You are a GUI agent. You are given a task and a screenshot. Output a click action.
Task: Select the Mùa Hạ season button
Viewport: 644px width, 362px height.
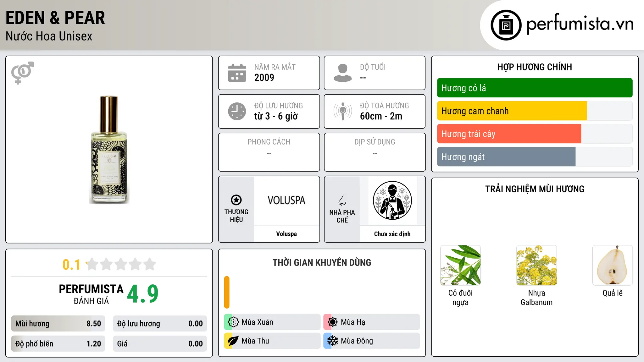tap(372, 322)
